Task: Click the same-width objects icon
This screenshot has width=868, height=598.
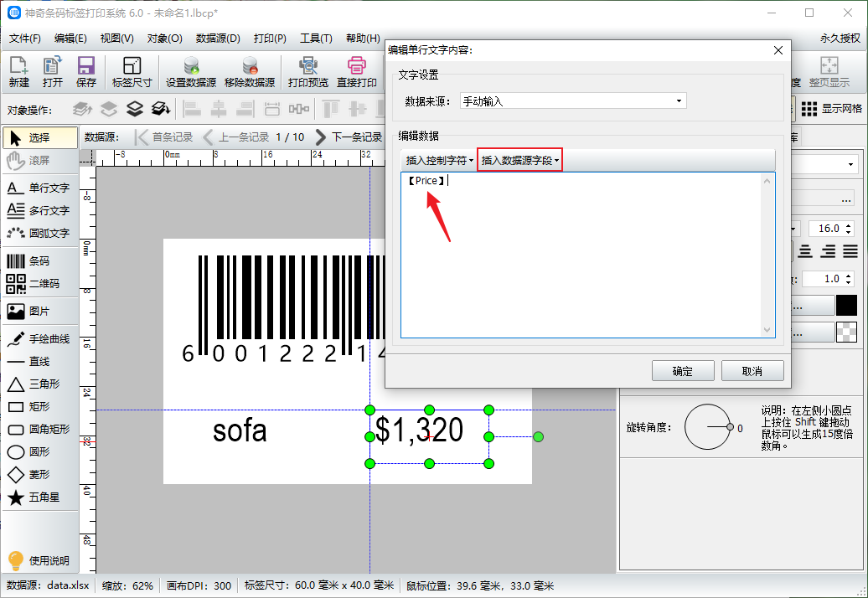Action: pos(271,109)
